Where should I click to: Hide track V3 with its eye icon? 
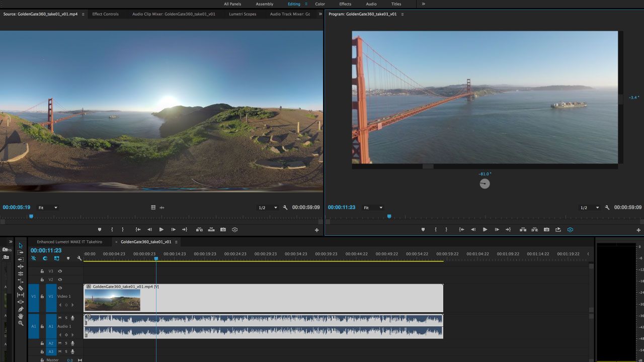pyautogui.click(x=60, y=271)
